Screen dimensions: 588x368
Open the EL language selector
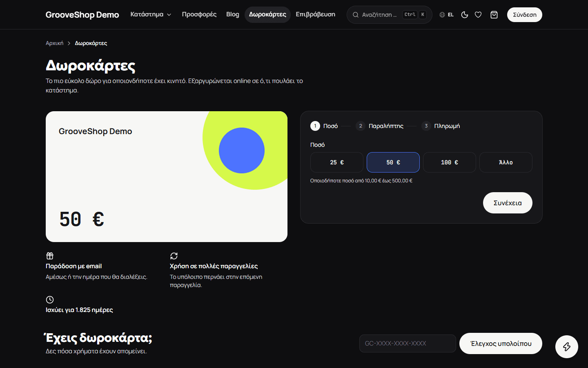(446, 15)
